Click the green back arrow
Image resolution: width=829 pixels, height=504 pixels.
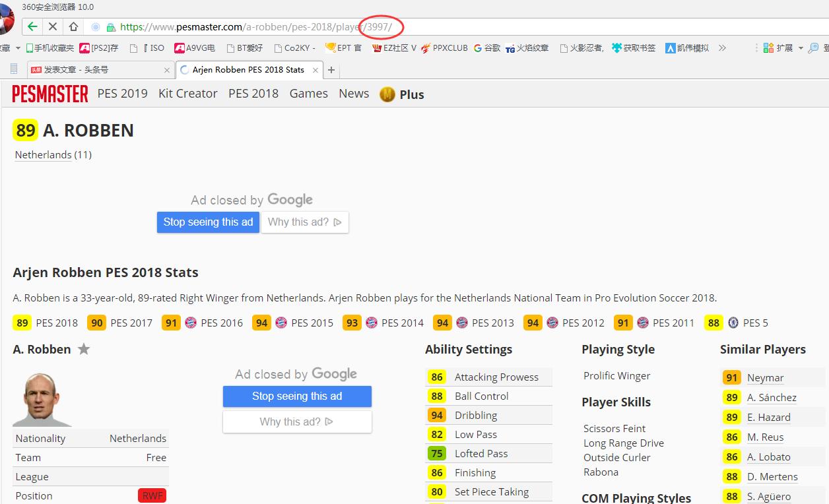point(31,28)
